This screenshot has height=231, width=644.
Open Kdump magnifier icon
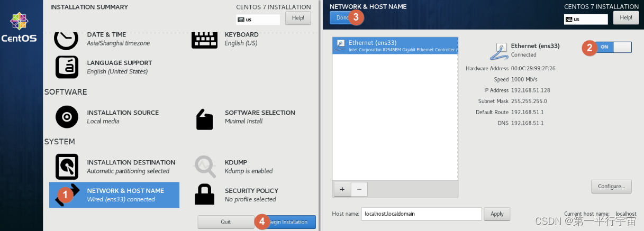tap(204, 167)
